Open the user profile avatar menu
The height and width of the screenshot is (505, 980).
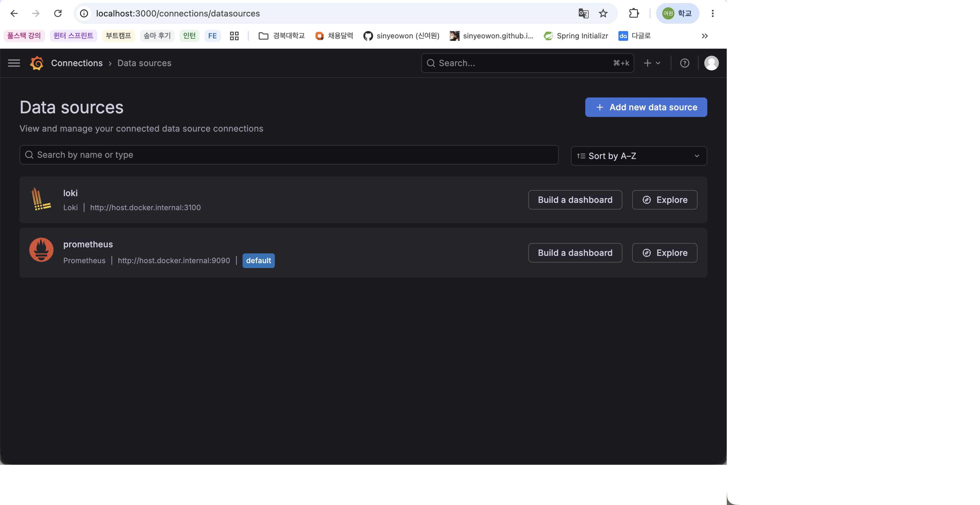click(712, 63)
